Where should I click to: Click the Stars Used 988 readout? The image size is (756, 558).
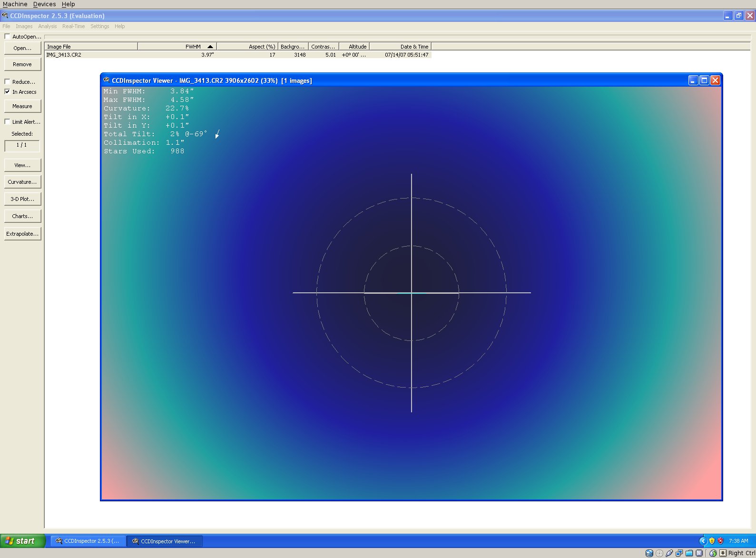click(x=144, y=151)
